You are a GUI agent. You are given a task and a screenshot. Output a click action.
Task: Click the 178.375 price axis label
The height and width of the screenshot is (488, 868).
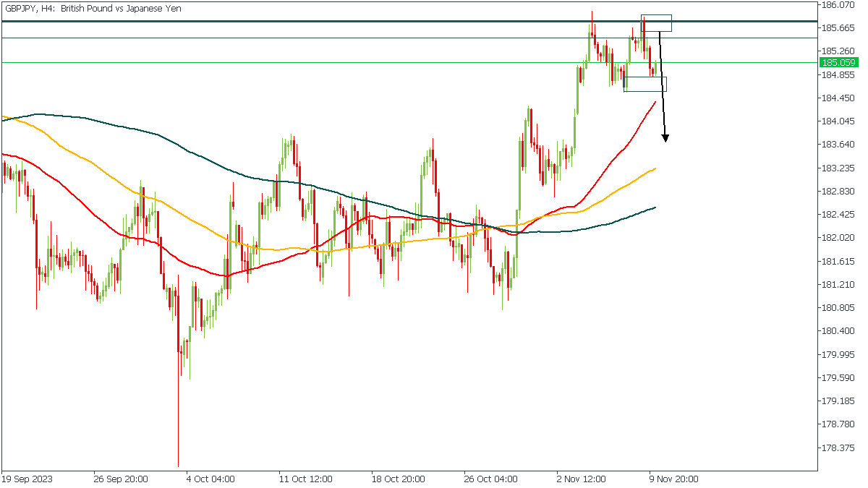point(838,448)
